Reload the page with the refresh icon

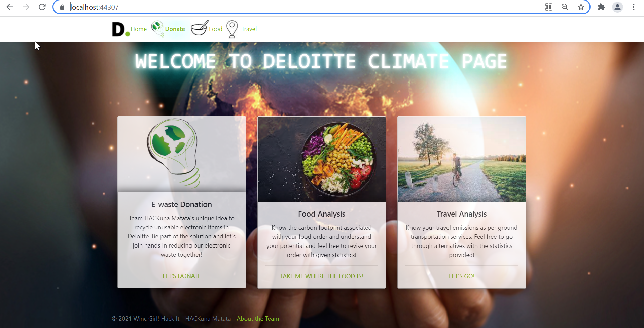coord(42,7)
